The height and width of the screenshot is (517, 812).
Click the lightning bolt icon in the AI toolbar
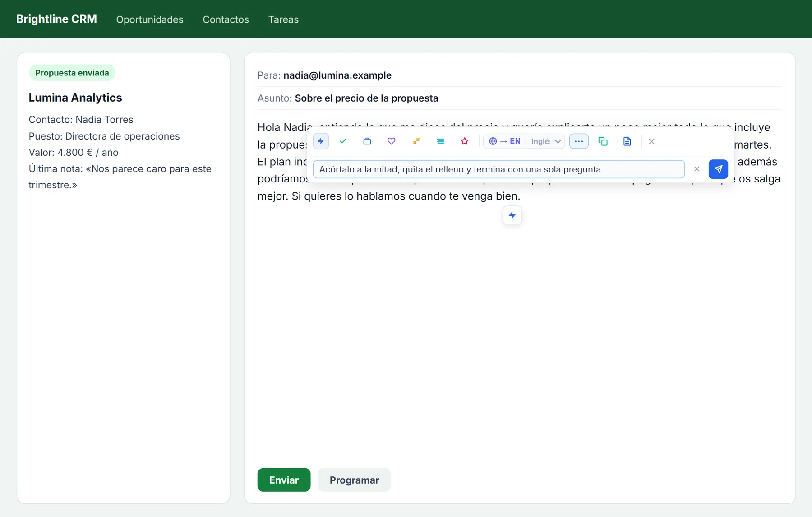pos(321,141)
